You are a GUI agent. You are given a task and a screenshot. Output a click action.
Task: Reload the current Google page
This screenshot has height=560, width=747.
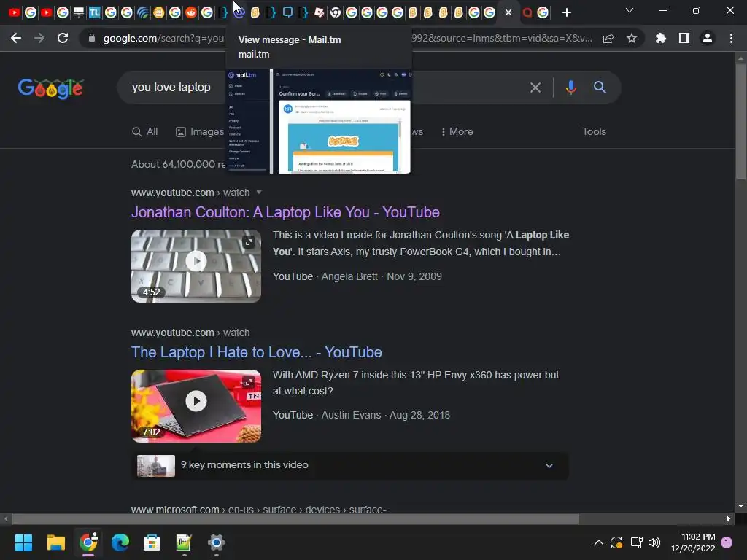click(63, 38)
